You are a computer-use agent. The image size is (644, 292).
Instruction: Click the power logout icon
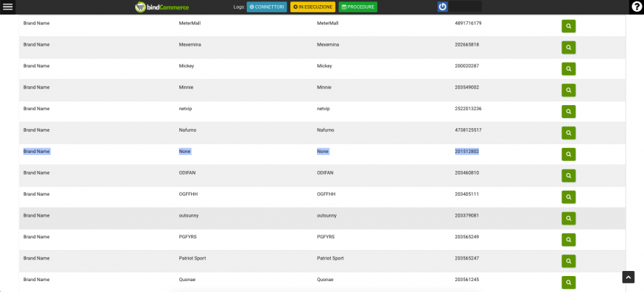[x=442, y=7]
